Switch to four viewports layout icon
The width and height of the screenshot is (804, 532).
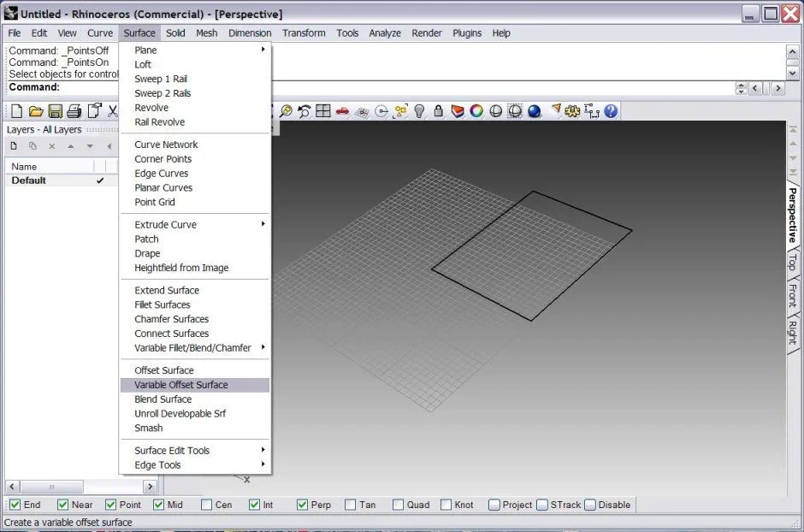pyautogui.click(x=323, y=110)
